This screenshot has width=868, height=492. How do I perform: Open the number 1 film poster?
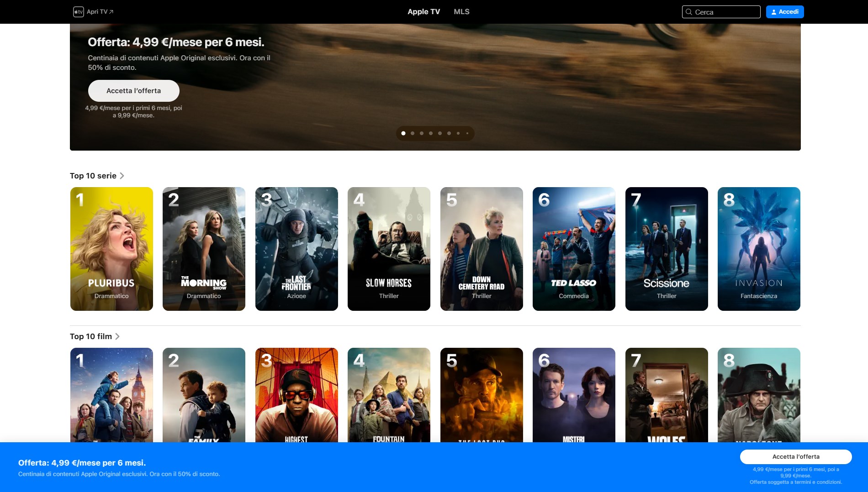(111, 395)
